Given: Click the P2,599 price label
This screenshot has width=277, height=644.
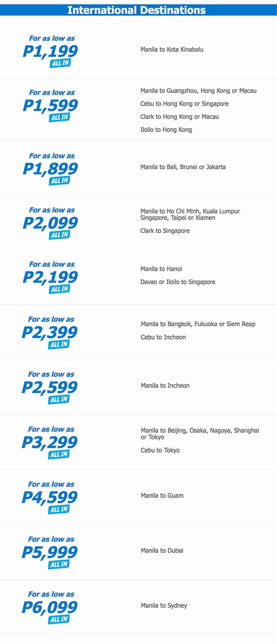Looking at the screenshot, I should point(50,387).
